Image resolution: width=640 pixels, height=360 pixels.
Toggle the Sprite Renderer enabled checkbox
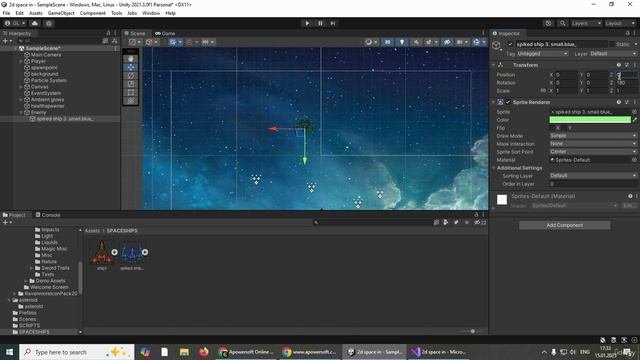pos(508,102)
